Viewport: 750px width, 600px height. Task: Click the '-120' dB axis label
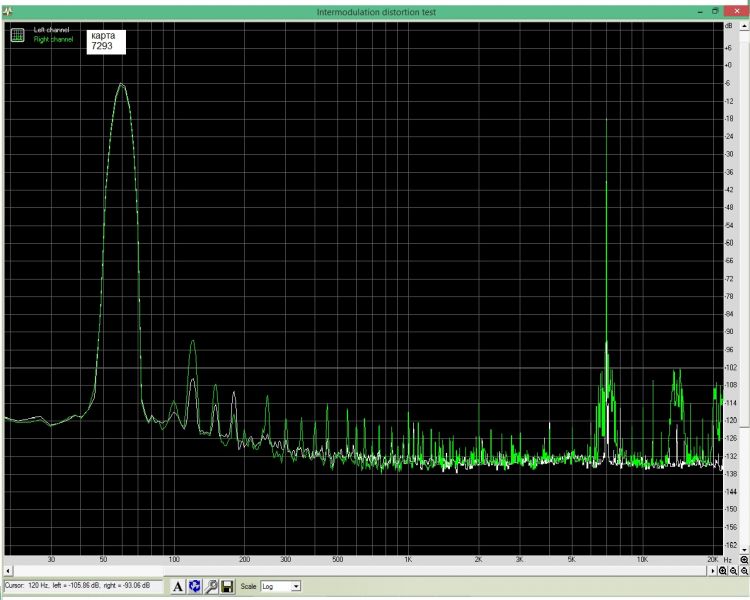coord(730,421)
